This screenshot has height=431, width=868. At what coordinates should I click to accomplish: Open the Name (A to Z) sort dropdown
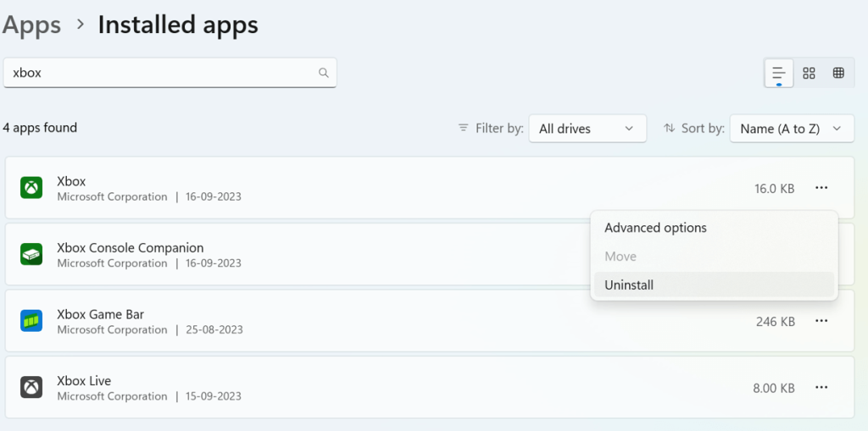point(791,129)
